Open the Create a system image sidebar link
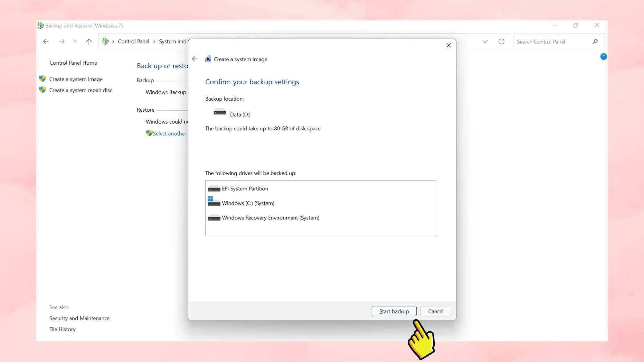644x362 pixels. tap(76, 79)
